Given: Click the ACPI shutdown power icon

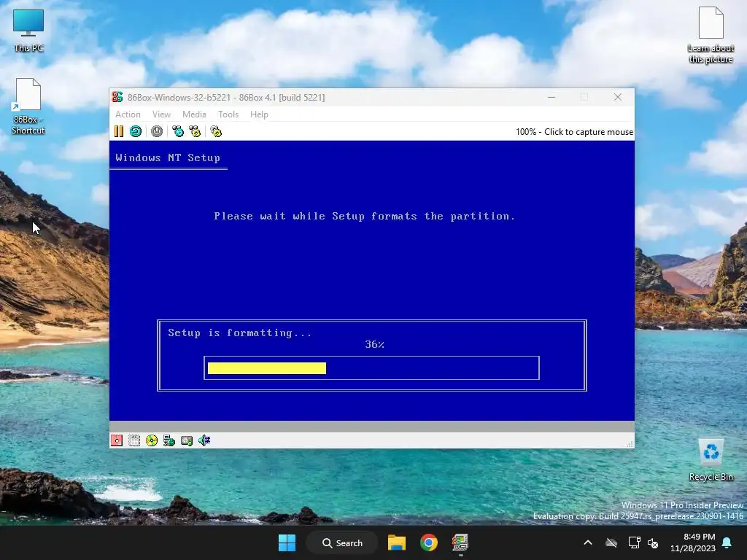Looking at the screenshot, I should click(157, 131).
